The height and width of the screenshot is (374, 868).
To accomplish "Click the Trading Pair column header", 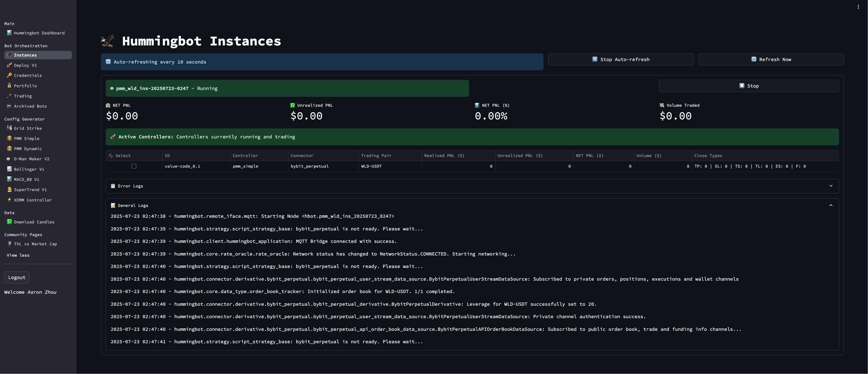I will point(390,156).
